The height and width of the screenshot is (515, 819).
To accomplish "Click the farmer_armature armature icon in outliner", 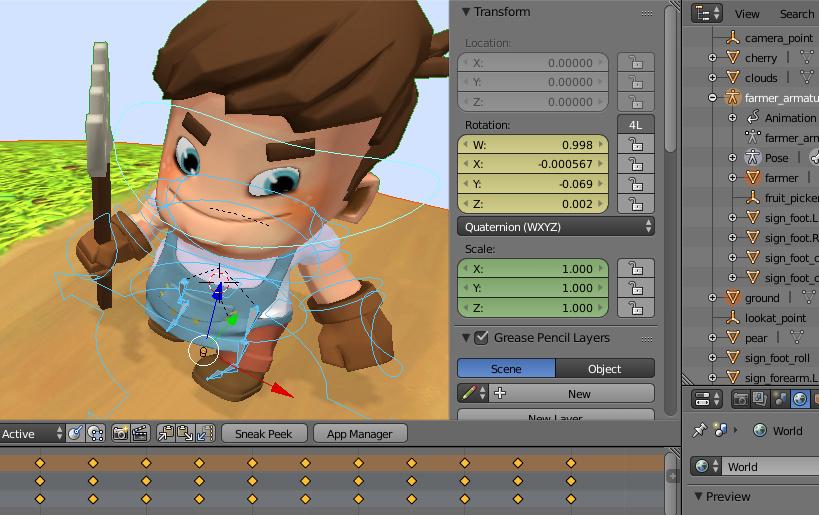I will [732, 98].
